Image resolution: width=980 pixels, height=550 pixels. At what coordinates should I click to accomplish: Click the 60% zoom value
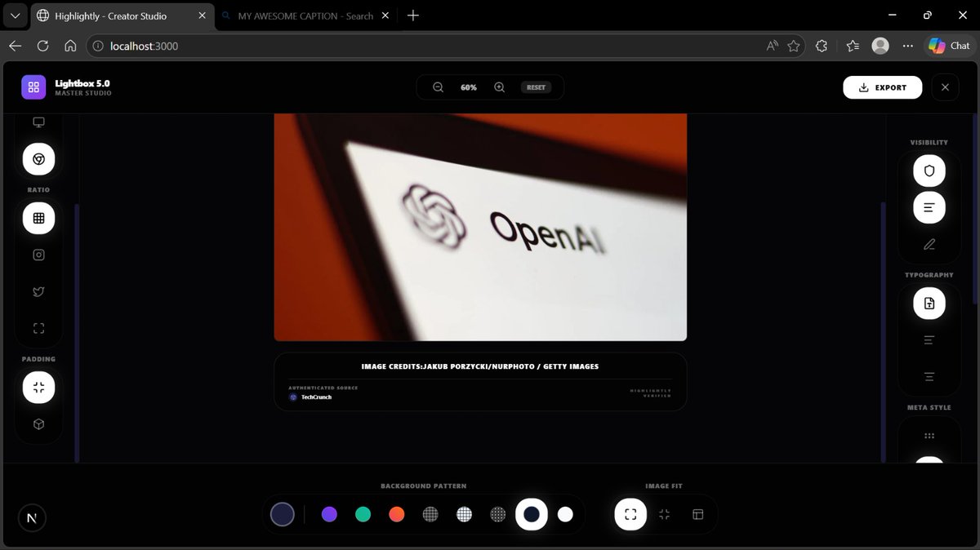(x=469, y=87)
